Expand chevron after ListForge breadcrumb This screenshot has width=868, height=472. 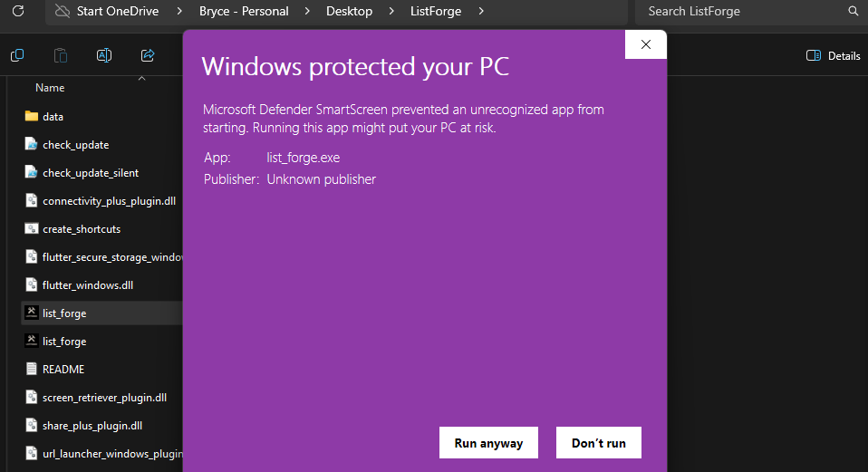[480, 11]
